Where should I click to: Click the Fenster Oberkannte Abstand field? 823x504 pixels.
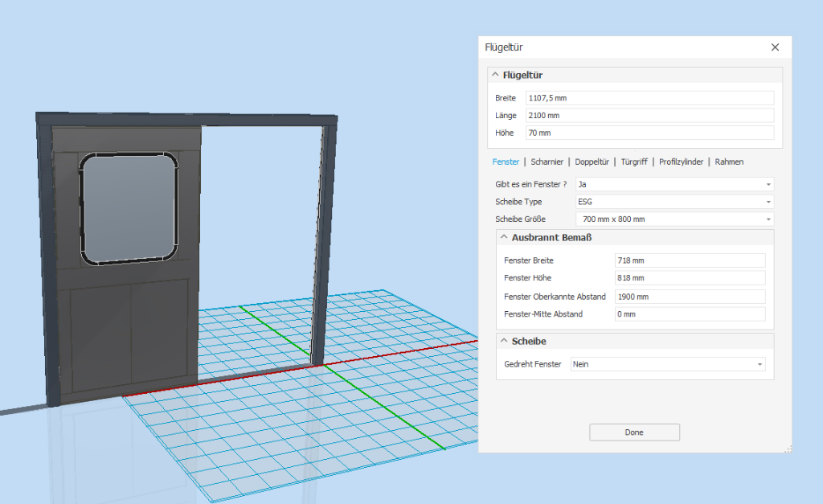coord(690,297)
